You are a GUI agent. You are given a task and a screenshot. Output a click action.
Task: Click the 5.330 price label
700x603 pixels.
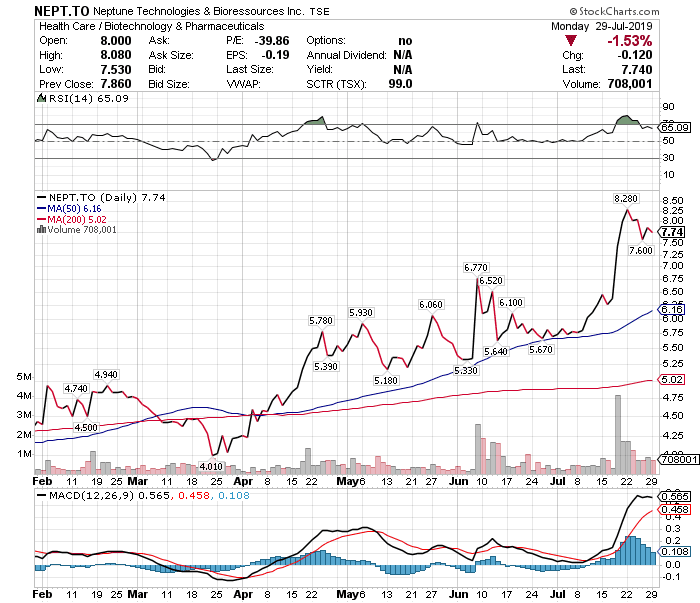pos(466,370)
